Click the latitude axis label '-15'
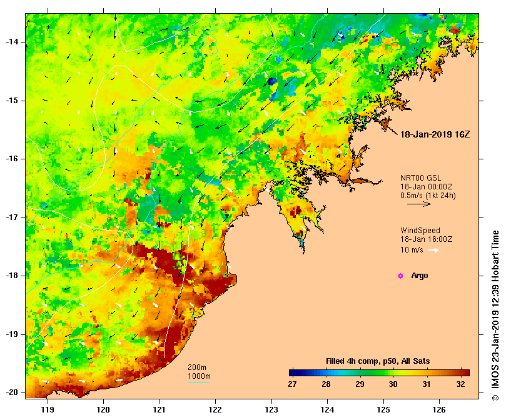Screen dimensions: 506x420 [x=12, y=101]
